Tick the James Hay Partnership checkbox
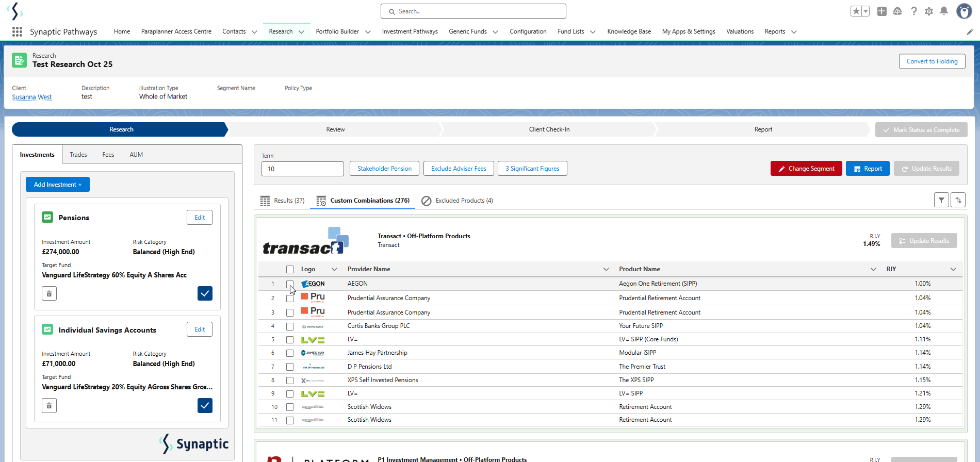This screenshot has width=980, height=462. point(290,353)
